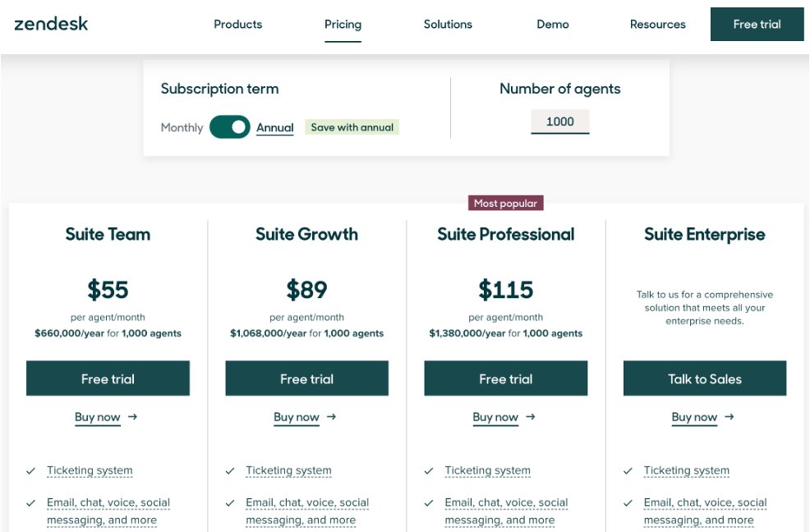Select the Annual subscription term label
Image resolution: width=810 pixels, height=532 pixels.
(274, 127)
